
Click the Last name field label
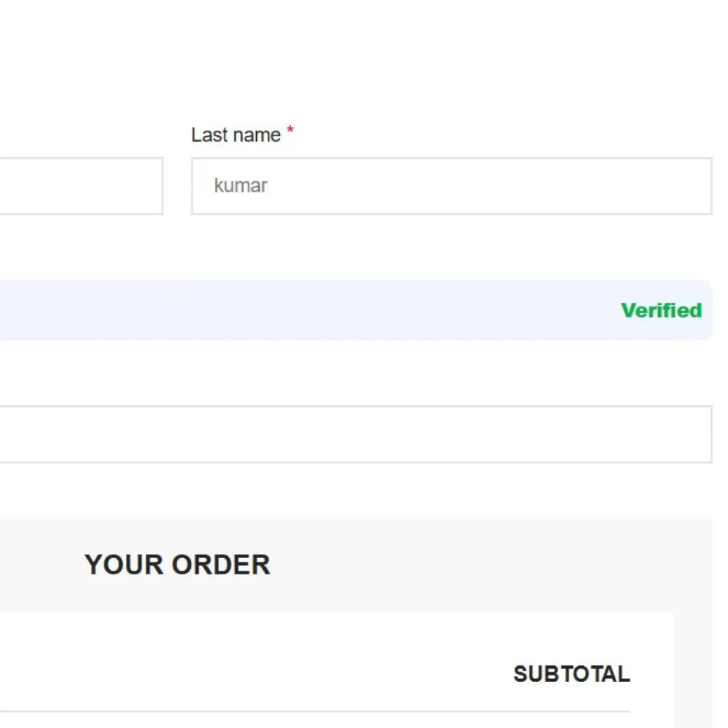[x=235, y=135]
